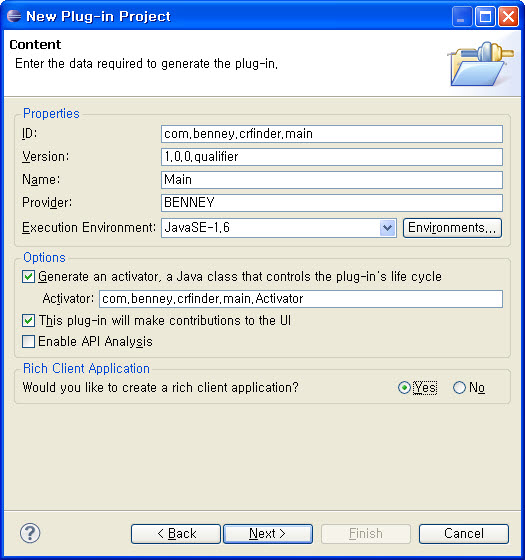This screenshot has height=560, width=525.
Task: Click the Activator label
Action: click(68, 298)
